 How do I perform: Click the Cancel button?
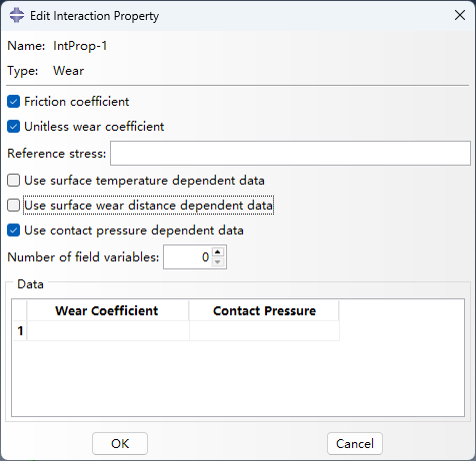(x=355, y=444)
